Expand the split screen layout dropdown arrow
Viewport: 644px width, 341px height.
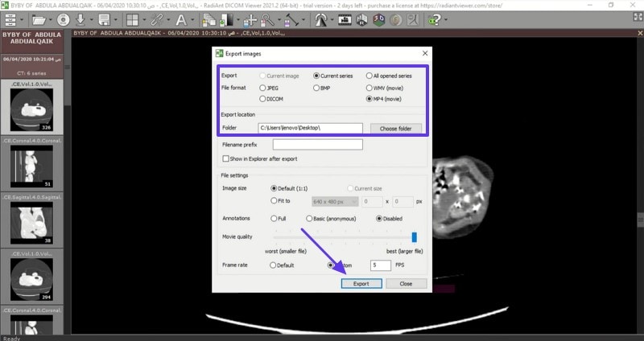tap(144, 19)
